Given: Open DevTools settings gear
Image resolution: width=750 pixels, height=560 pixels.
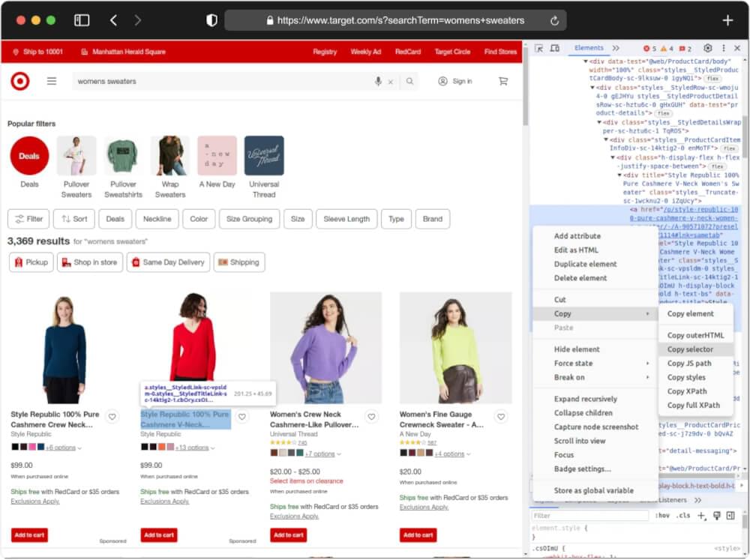Looking at the screenshot, I should tap(707, 48).
